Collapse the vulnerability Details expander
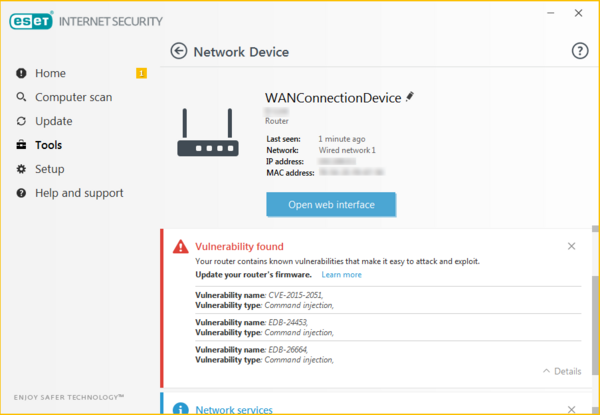 tap(561, 371)
